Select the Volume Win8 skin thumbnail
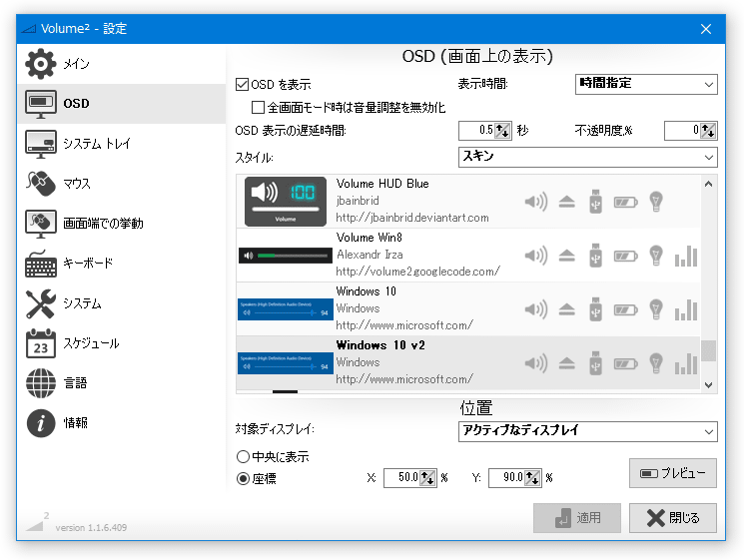The height and width of the screenshot is (560, 744). (x=286, y=256)
